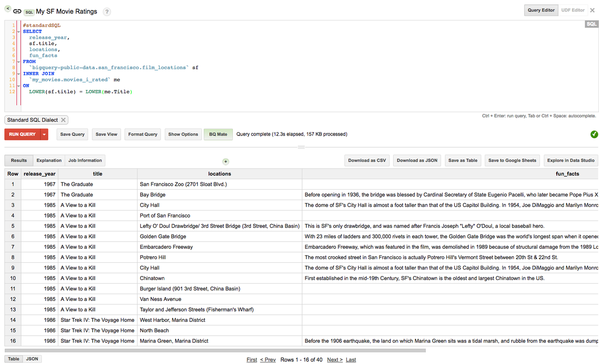Screen dimensions: 599x364
Task: Open the Explanation tab
Action: [x=49, y=160]
